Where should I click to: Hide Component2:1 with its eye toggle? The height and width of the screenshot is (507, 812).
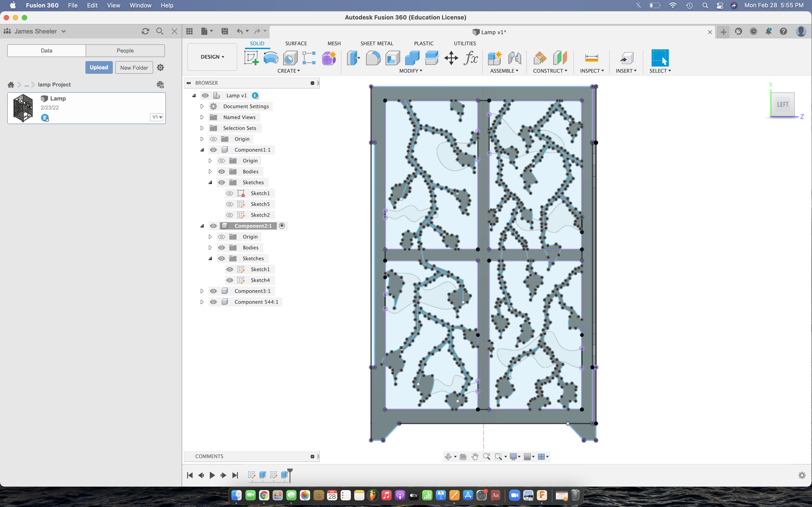click(x=214, y=226)
